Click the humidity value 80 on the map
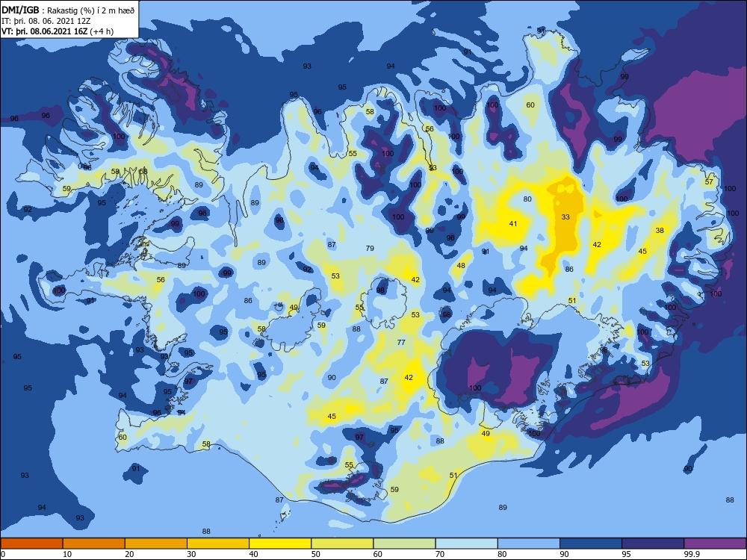 (527, 199)
